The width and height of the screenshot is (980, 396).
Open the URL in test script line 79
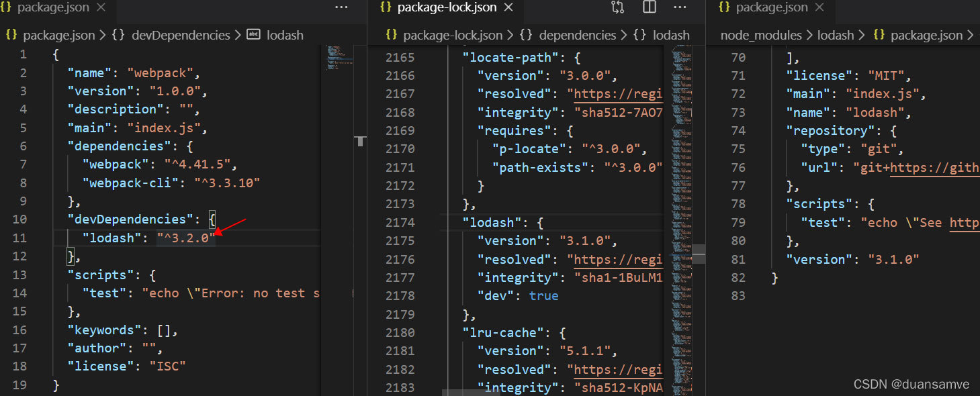pyautogui.click(x=965, y=222)
